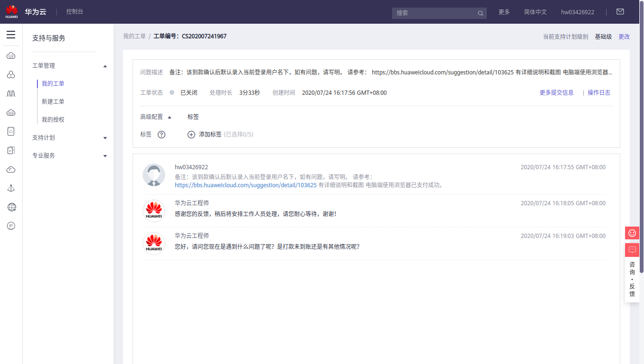Click the question mark help icon beside 标签
644x364 pixels.
(x=161, y=135)
